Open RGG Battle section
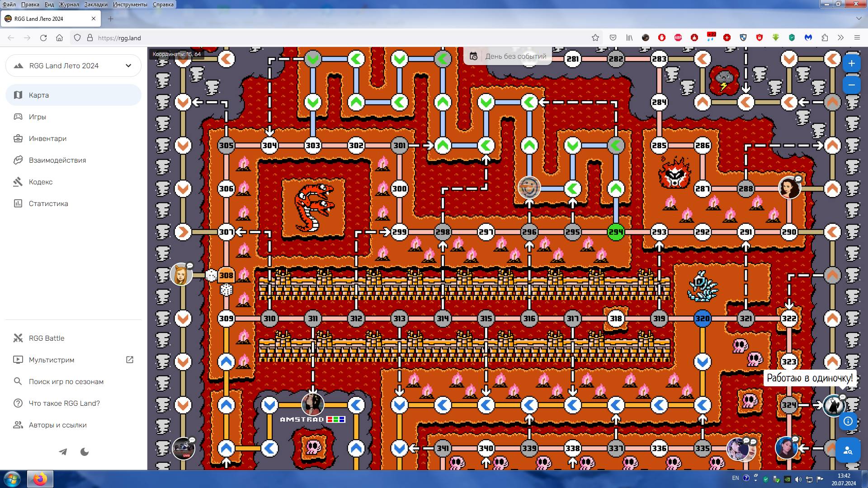 (47, 338)
